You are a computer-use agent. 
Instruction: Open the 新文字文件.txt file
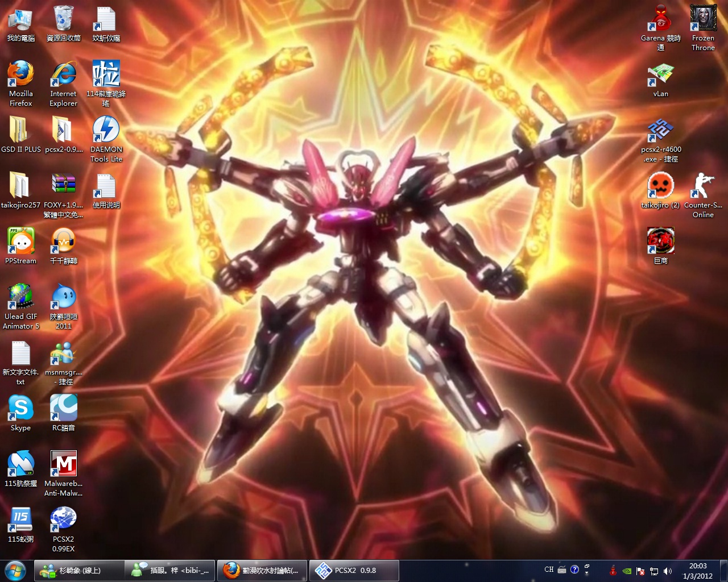(21, 362)
